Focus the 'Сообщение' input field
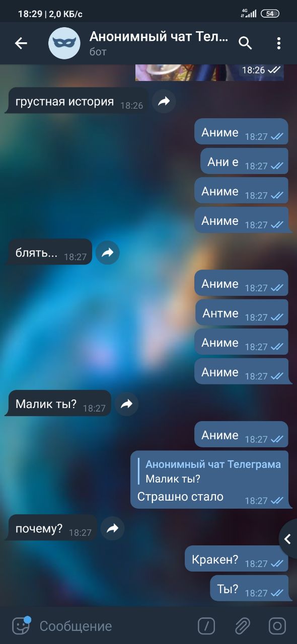Image resolution: width=297 pixels, height=644 pixels. 113,626
